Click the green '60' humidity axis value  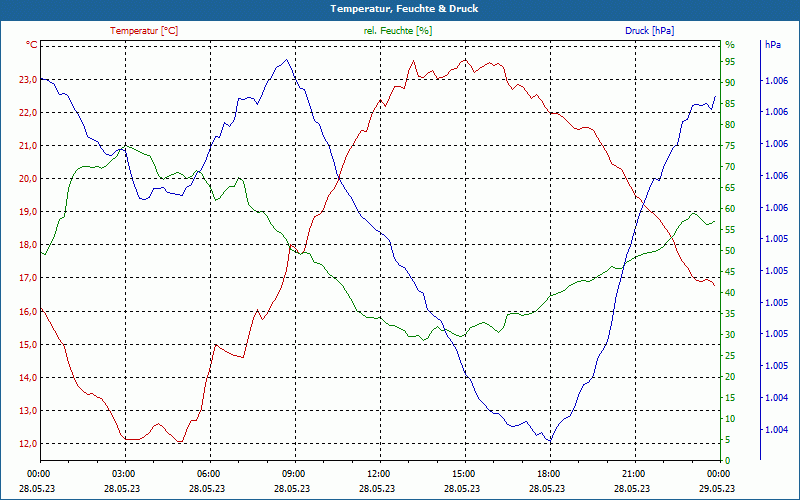coord(730,209)
